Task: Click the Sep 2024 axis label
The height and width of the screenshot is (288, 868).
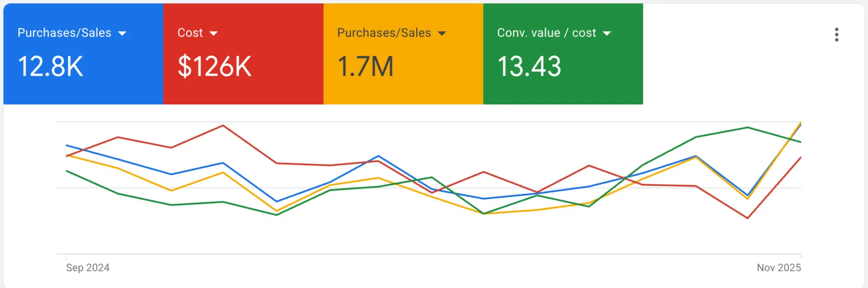Action: click(x=87, y=268)
